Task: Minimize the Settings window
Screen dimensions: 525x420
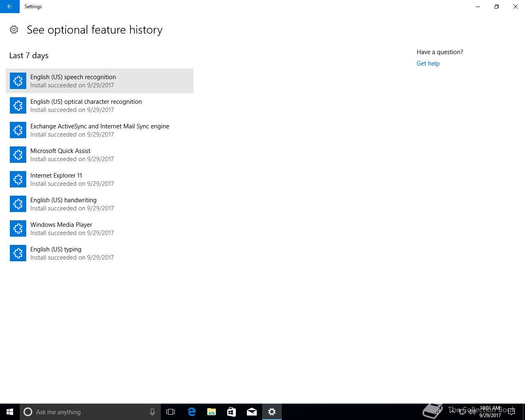Action: pyautogui.click(x=478, y=7)
